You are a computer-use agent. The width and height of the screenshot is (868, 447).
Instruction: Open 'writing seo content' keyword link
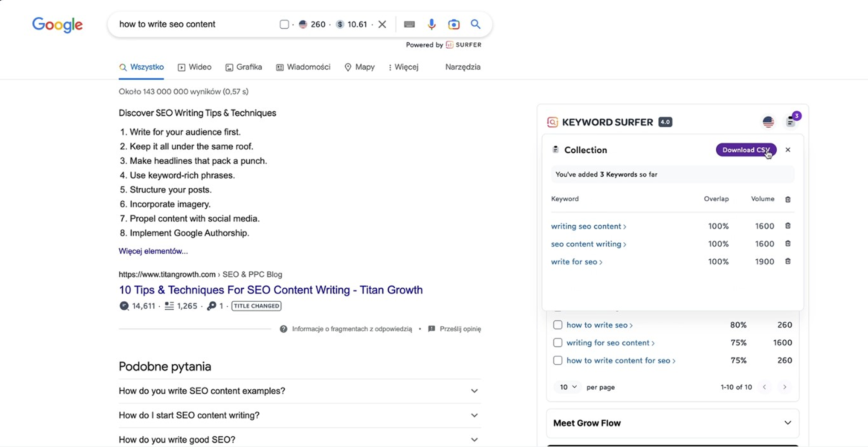click(588, 226)
